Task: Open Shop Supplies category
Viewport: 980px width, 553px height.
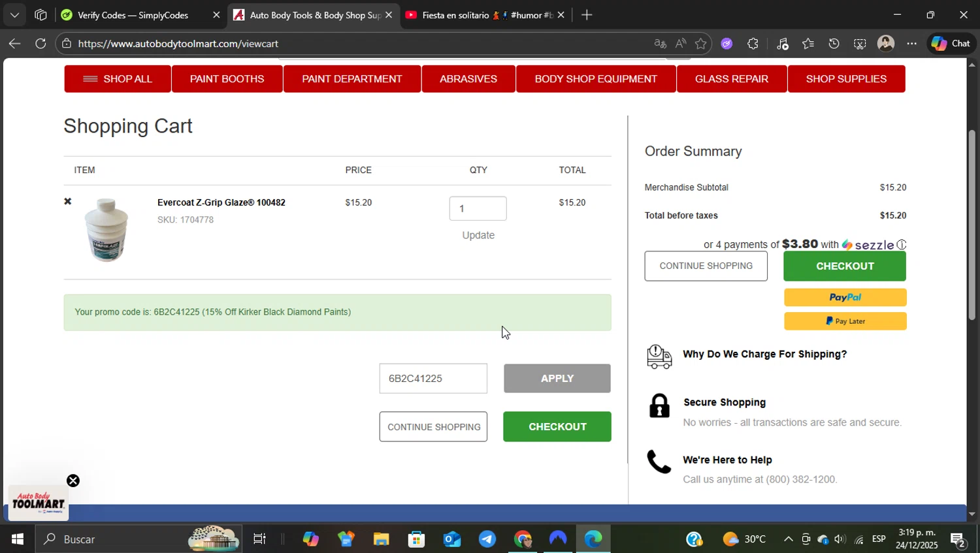Action: coord(846,79)
